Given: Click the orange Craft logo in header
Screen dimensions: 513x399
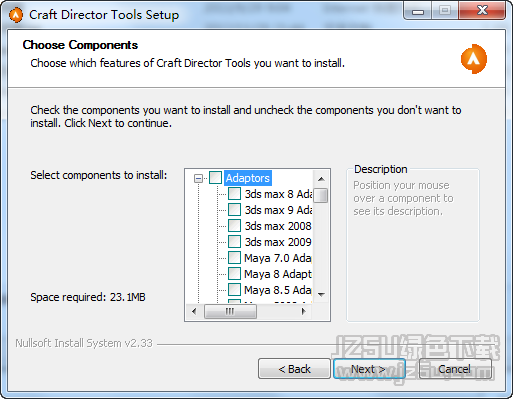Looking at the screenshot, I should click(474, 59).
